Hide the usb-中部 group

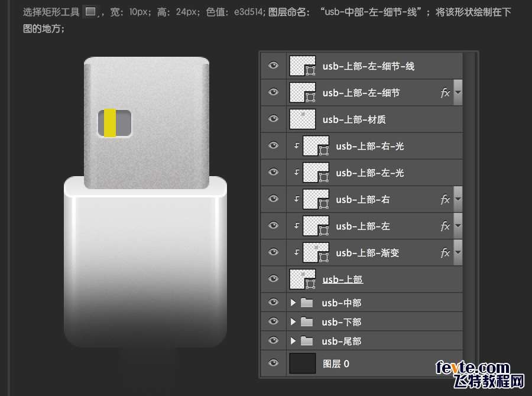pyautogui.click(x=273, y=302)
